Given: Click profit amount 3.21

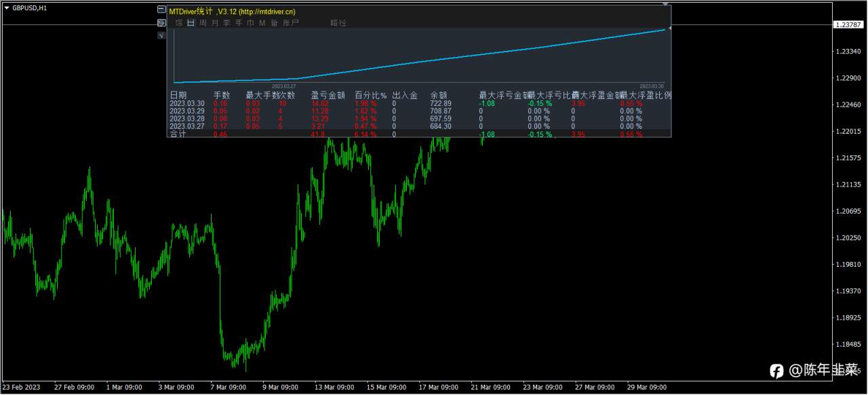Looking at the screenshot, I should tap(318, 126).
